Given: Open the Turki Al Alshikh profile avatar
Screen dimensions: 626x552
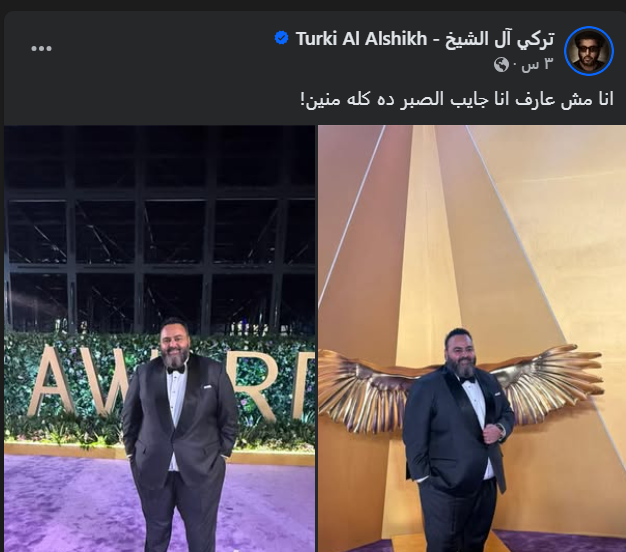Looking at the screenshot, I should point(588,51).
